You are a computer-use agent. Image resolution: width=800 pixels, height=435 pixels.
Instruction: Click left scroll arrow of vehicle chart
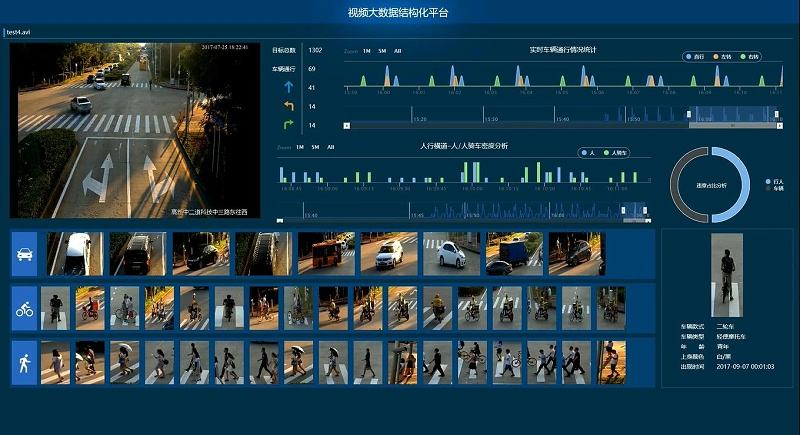tap(347, 126)
